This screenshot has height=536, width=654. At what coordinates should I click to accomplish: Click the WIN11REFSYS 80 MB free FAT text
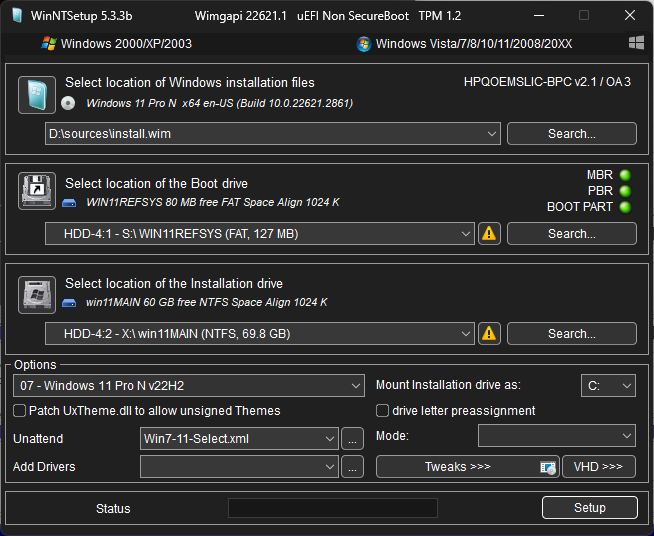click(x=213, y=202)
